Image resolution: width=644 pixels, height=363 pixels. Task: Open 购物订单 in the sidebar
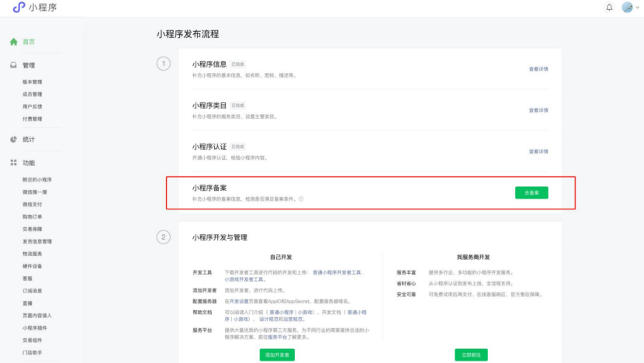pyautogui.click(x=33, y=217)
